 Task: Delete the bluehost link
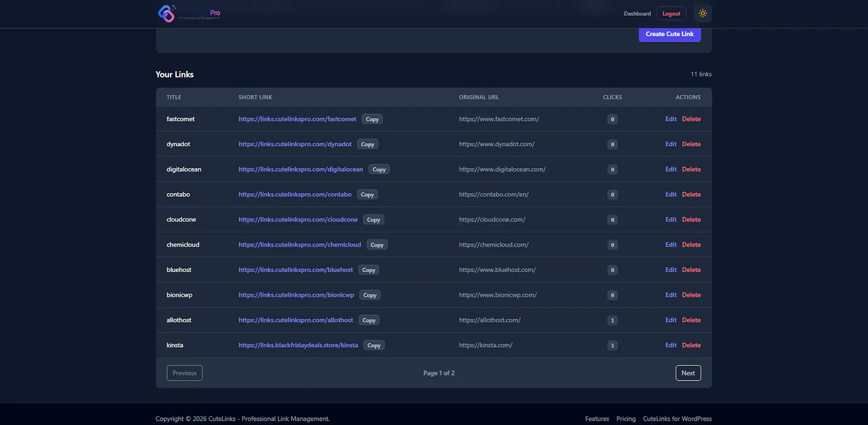tap(691, 270)
